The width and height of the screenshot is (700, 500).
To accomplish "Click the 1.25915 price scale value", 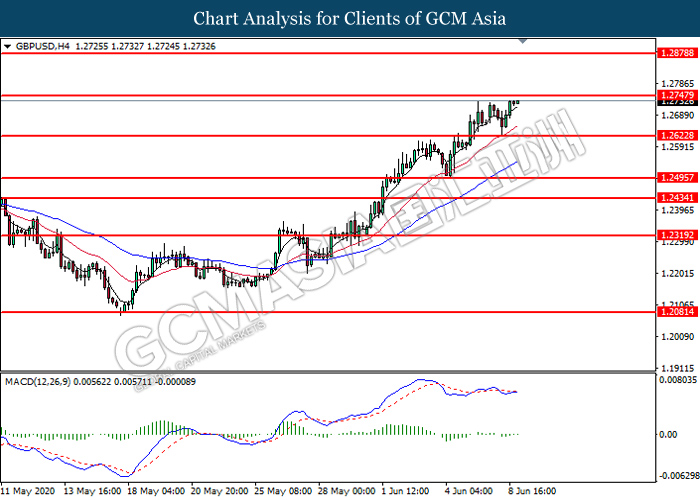I will tap(678, 147).
